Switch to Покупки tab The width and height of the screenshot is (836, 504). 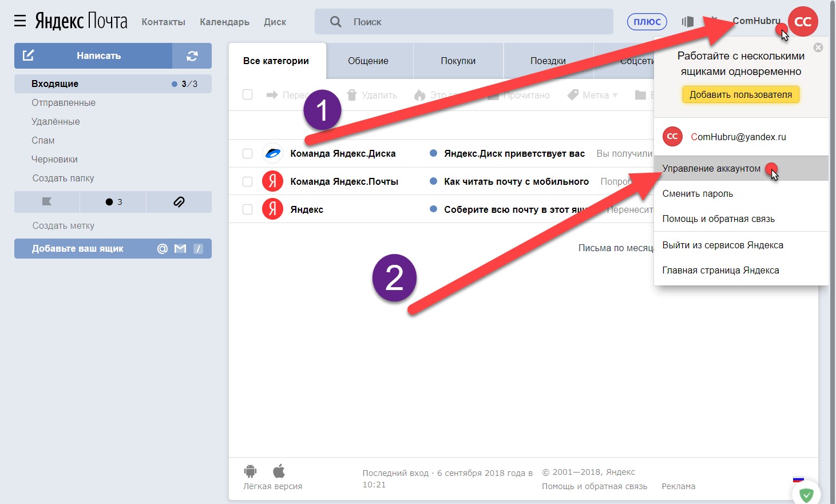[458, 61]
